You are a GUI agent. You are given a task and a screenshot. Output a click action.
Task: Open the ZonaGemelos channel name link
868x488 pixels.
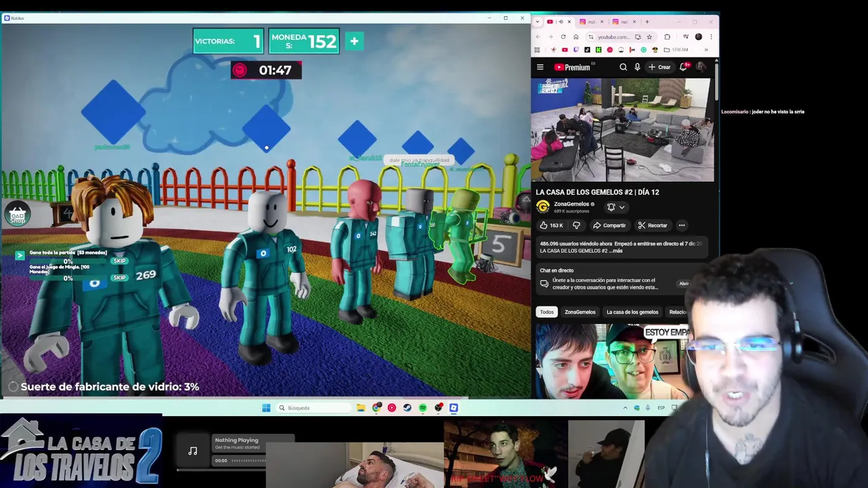[x=571, y=204]
